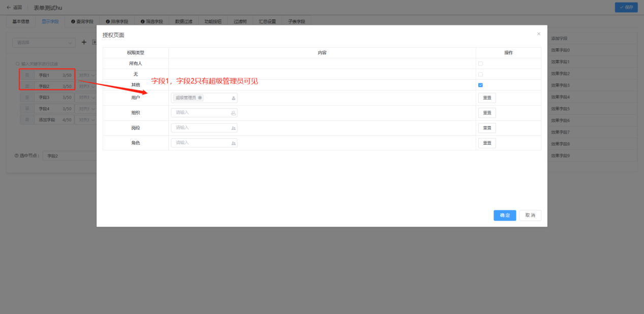
Task: Close the 授权页面 dialog
Action: coord(539,34)
